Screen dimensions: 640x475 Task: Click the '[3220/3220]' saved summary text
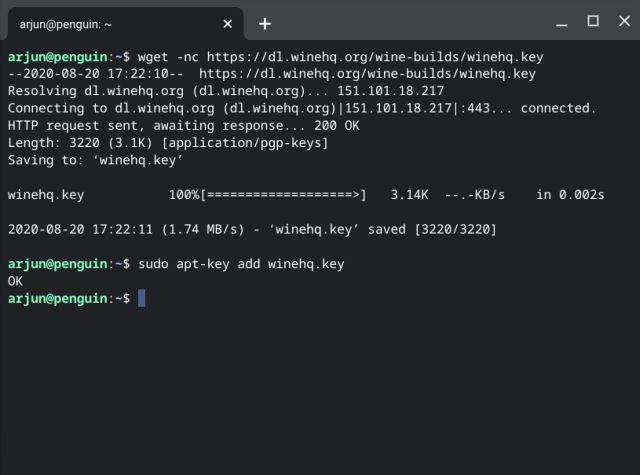pyautogui.click(x=455, y=230)
